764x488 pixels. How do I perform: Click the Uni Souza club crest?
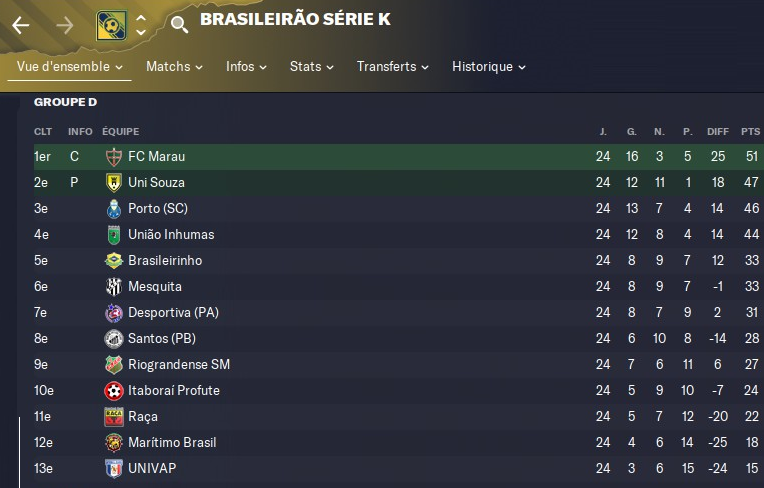tap(113, 183)
